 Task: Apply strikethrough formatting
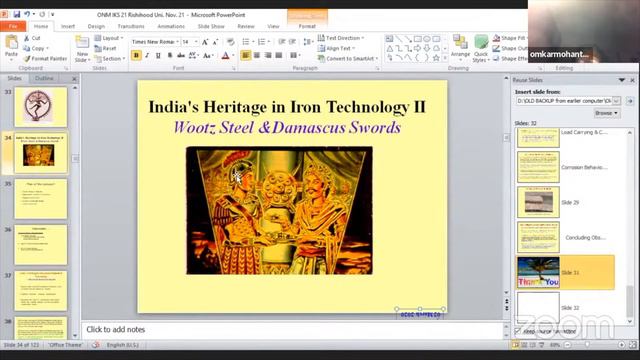(181, 55)
